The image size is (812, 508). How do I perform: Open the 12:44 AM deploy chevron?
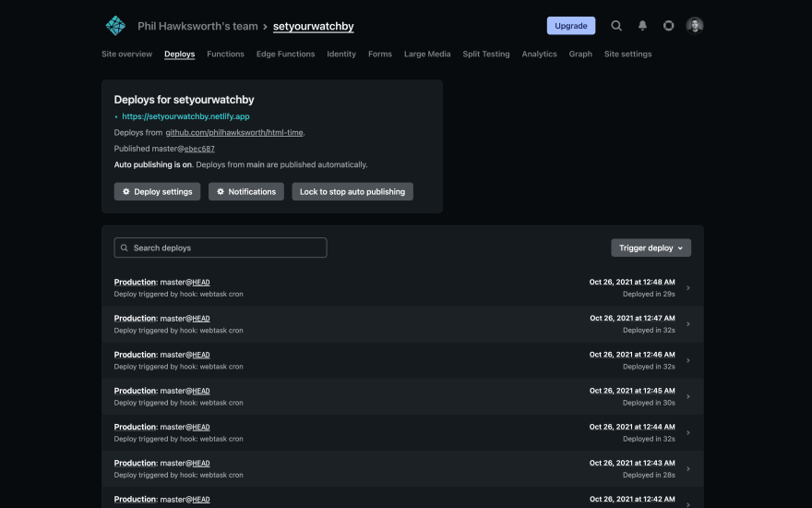click(x=688, y=433)
